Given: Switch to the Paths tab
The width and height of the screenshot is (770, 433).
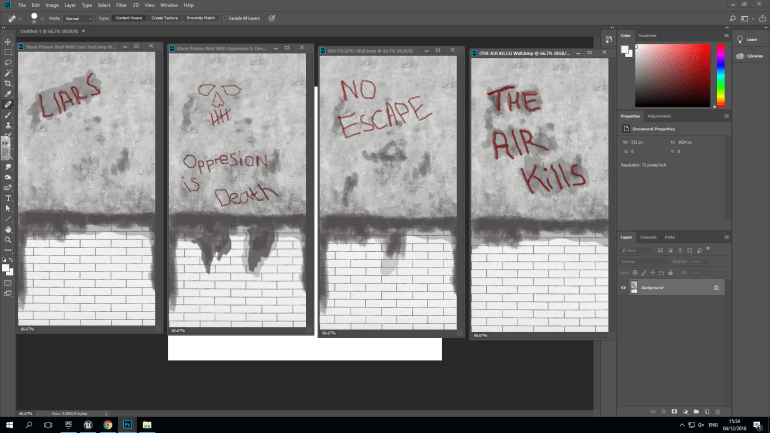Looking at the screenshot, I should pyautogui.click(x=670, y=237).
